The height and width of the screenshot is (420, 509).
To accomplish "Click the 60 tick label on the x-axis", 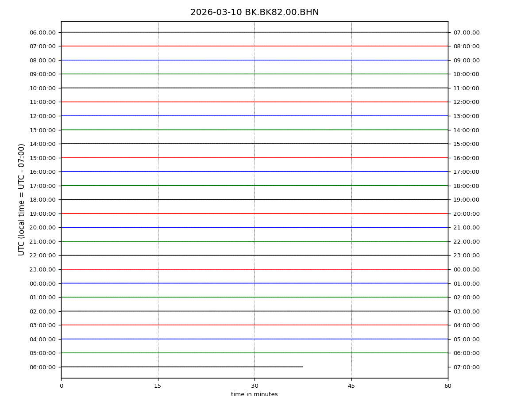I will pos(448,386).
